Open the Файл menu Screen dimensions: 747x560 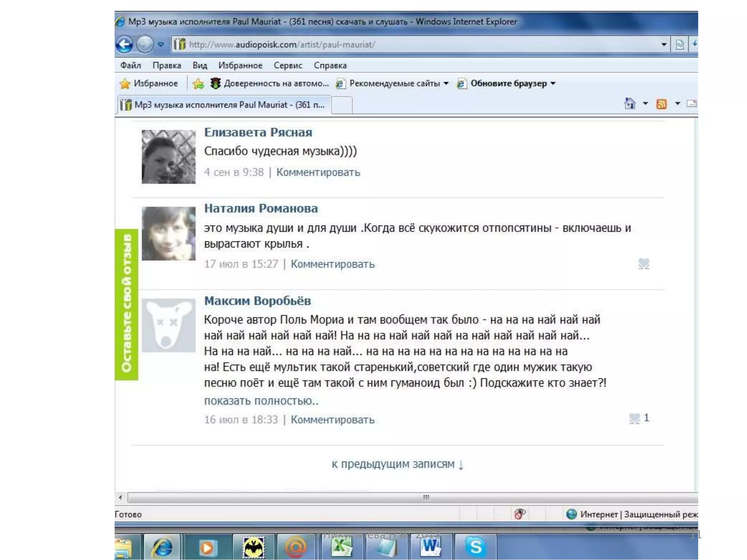click(x=131, y=65)
